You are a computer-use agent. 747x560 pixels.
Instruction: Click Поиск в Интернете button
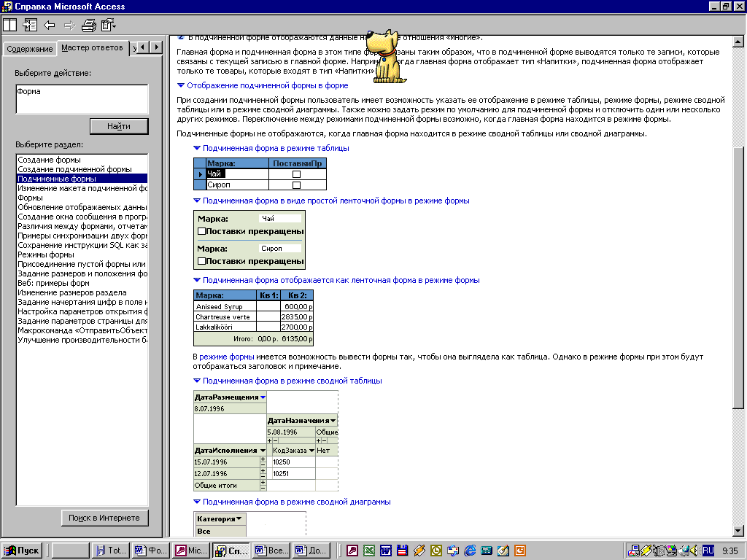tap(104, 518)
